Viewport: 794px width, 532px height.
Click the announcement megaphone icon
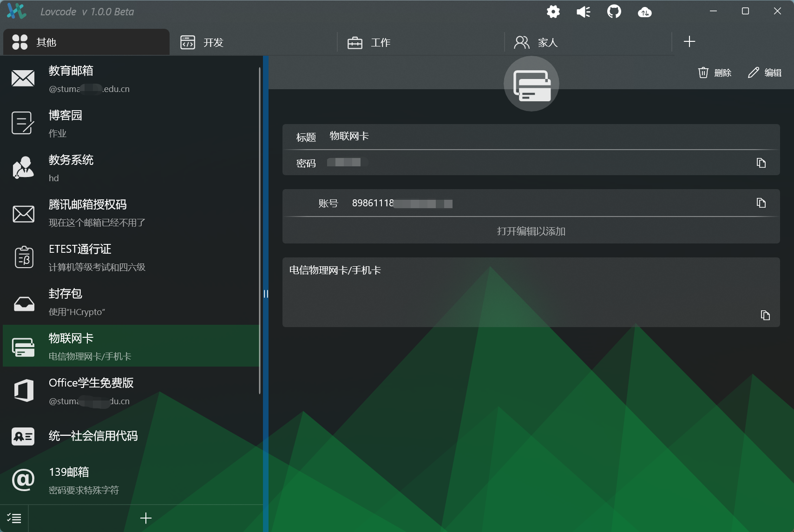pyautogui.click(x=583, y=12)
